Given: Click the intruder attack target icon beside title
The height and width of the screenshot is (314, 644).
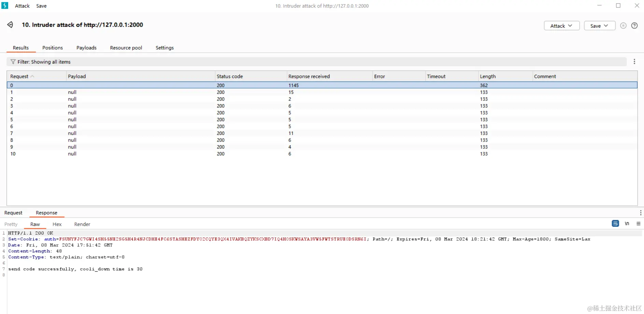Looking at the screenshot, I should [x=10, y=25].
